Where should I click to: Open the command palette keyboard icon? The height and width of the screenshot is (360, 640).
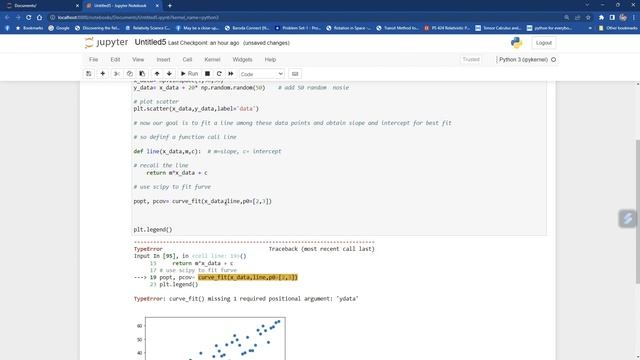(295, 74)
